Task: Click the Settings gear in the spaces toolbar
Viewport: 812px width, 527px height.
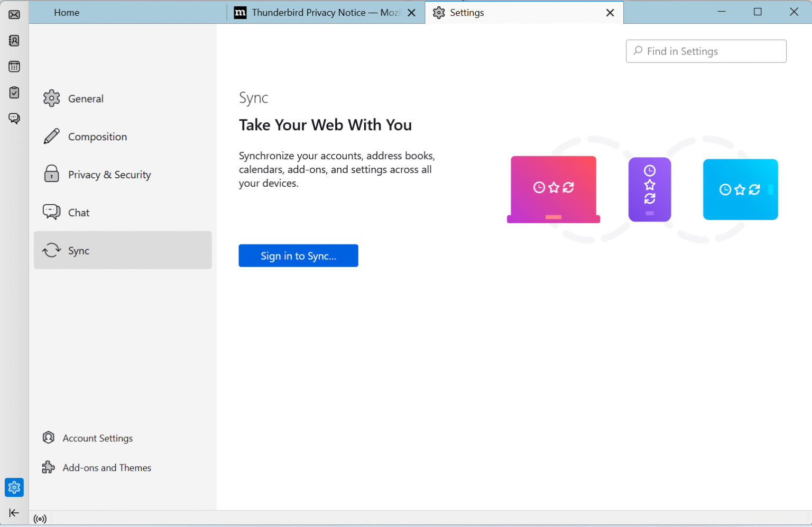Action: (x=14, y=487)
